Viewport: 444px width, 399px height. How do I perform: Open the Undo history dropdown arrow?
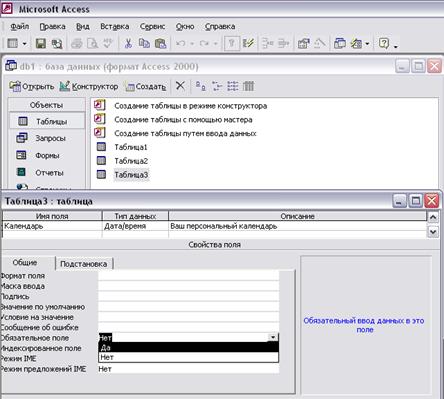pyautogui.click(x=192, y=44)
